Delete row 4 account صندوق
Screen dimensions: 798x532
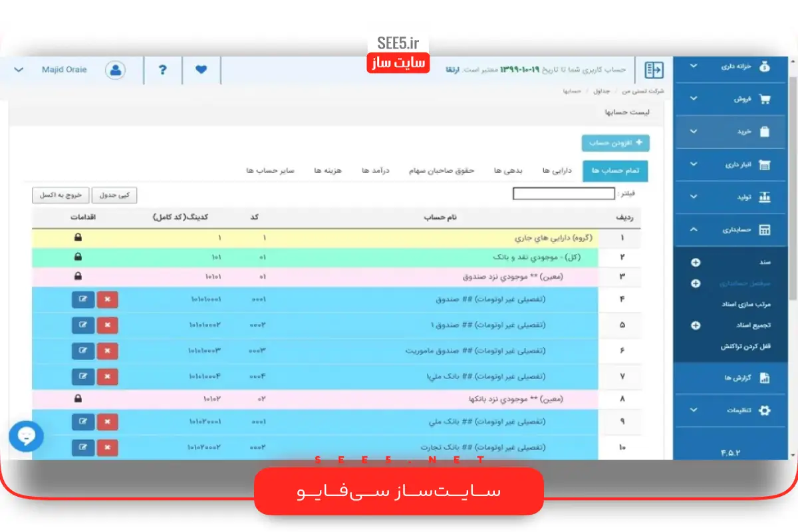(x=107, y=299)
